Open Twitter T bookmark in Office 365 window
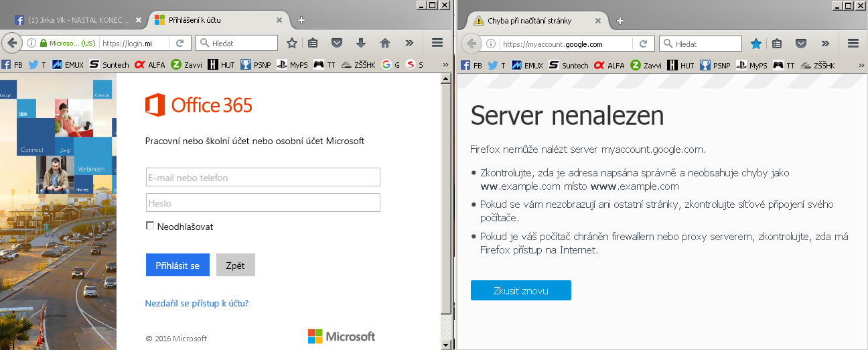This screenshot has height=350, width=868. tap(38, 65)
